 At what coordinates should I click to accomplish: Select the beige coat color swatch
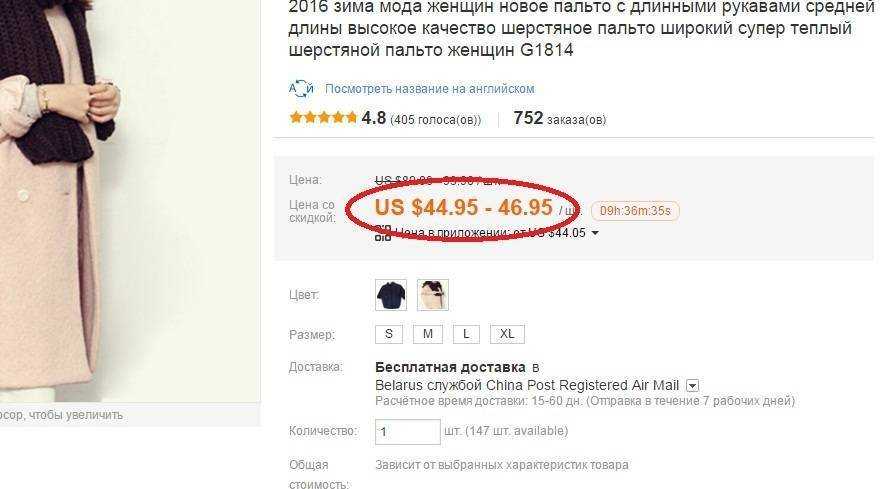tap(433, 295)
